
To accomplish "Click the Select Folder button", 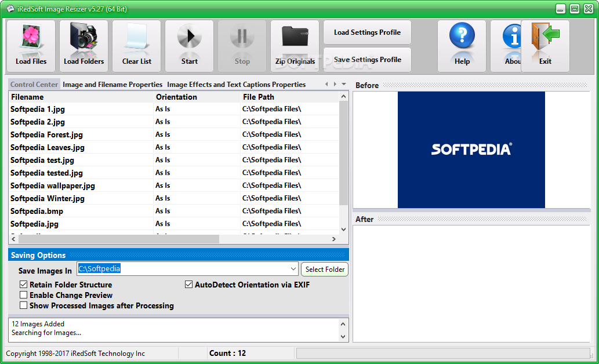I will (325, 270).
